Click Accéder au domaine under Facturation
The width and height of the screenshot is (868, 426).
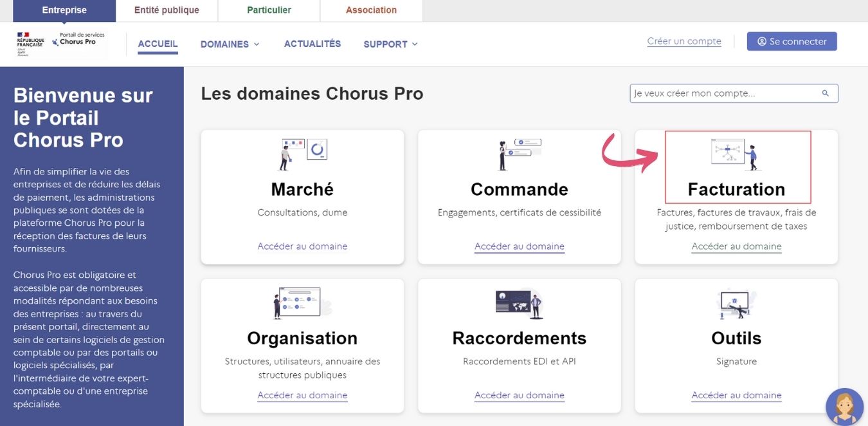736,246
